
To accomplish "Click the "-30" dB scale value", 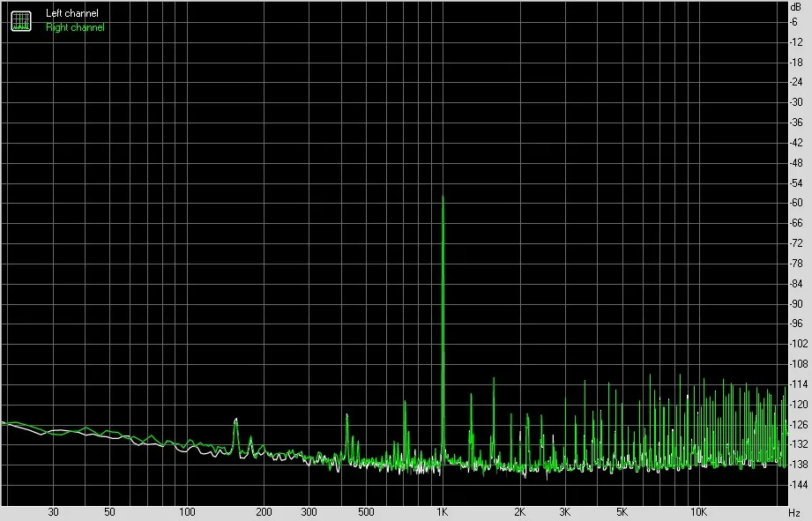I will (796, 102).
